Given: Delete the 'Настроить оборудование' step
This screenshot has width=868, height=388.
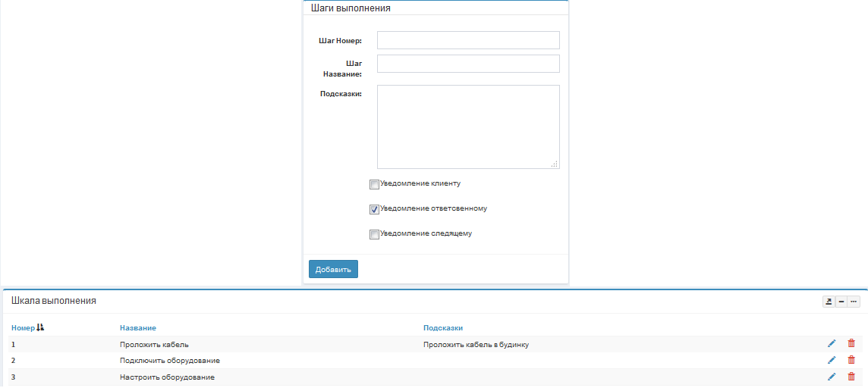Looking at the screenshot, I should coord(851,377).
